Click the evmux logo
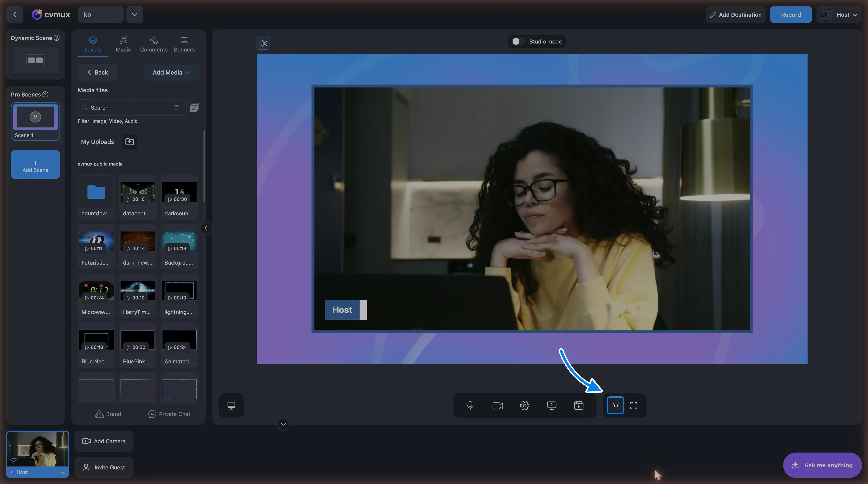Screen dimensions: 868x484 (x=50, y=15)
